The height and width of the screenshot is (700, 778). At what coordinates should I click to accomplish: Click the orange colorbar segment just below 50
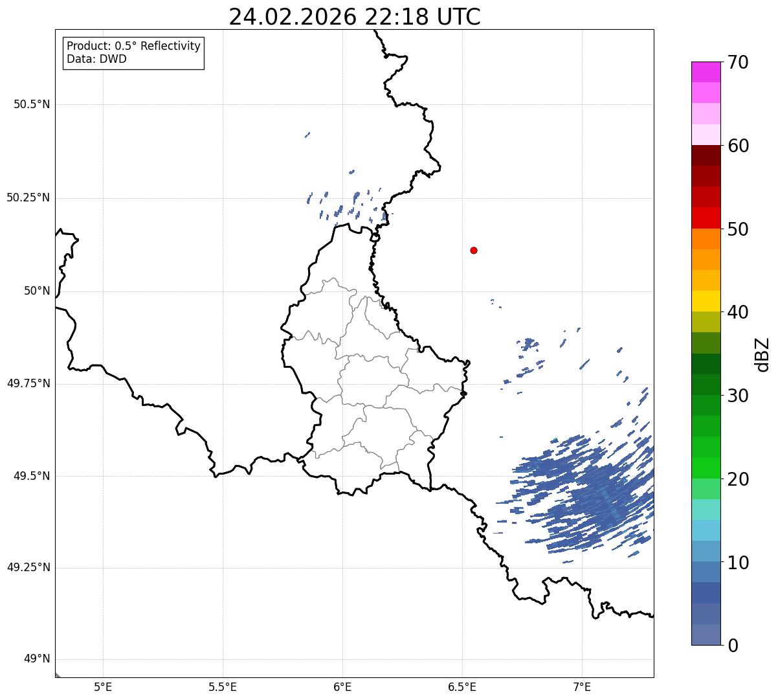click(x=706, y=239)
